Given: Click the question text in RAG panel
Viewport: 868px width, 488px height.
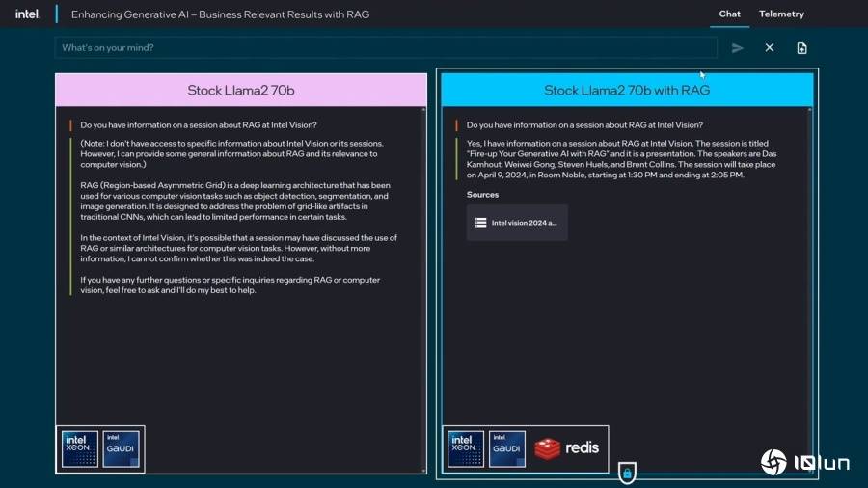Looking at the screenshot, I should click(584, 125).
